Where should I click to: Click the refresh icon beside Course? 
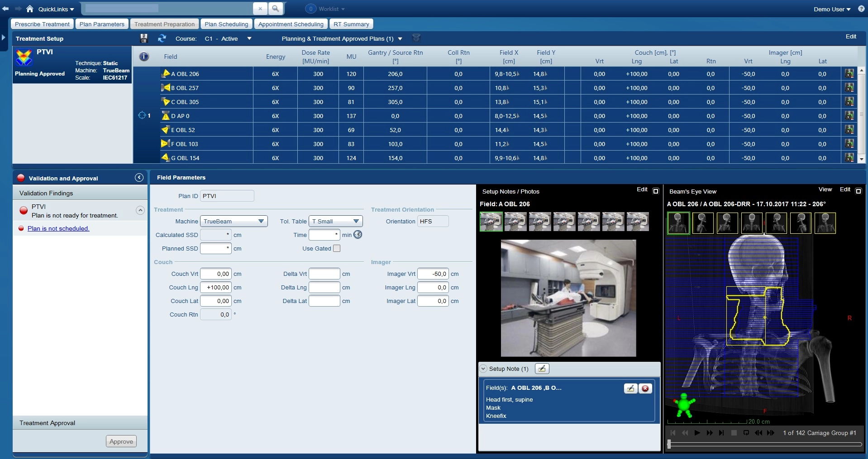click(x=162, y=38)
